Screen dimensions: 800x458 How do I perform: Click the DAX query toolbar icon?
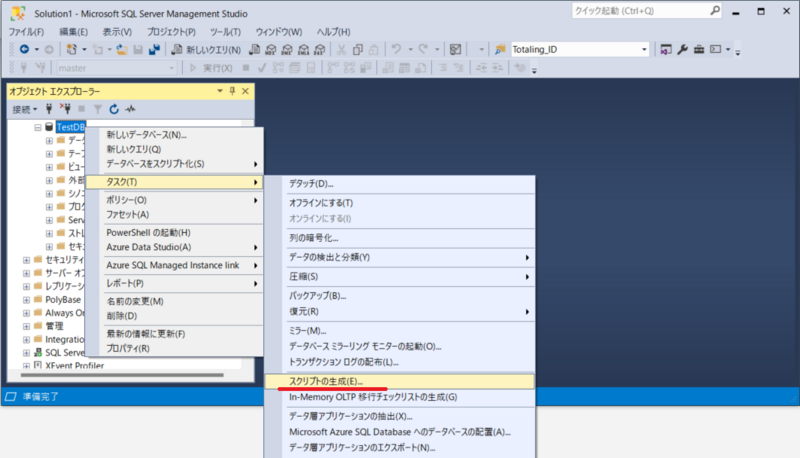(319, 49)
